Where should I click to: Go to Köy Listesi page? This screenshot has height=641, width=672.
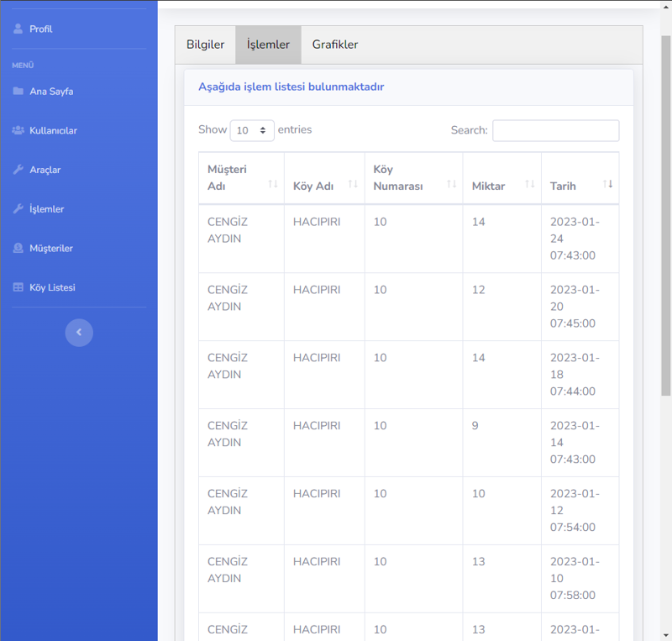click(x=52, y=287)
